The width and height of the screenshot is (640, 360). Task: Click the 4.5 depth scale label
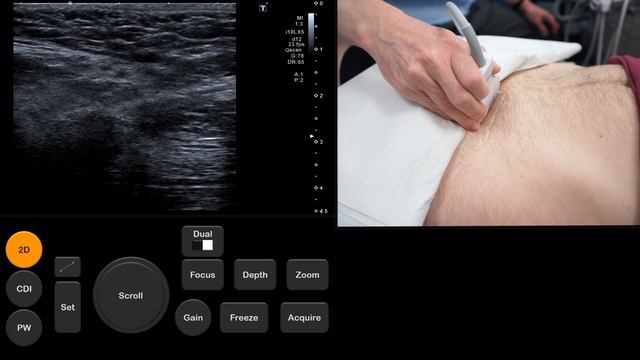[x=323, y=211]
